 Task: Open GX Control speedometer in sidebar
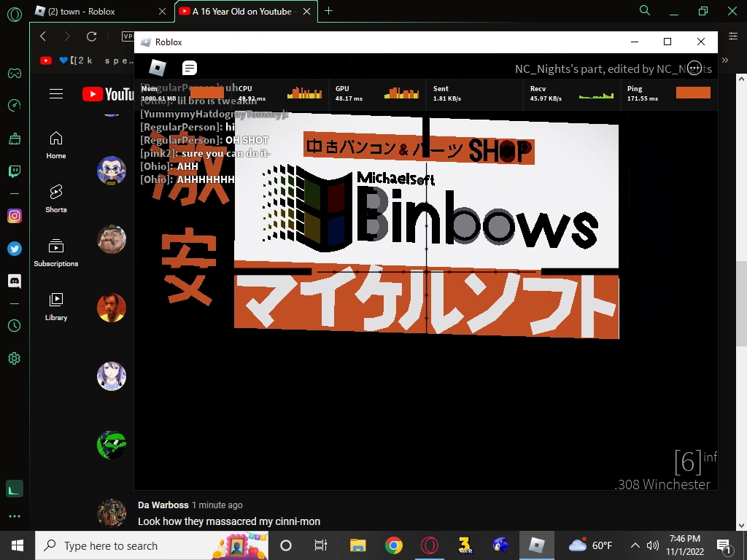(14, 105)
